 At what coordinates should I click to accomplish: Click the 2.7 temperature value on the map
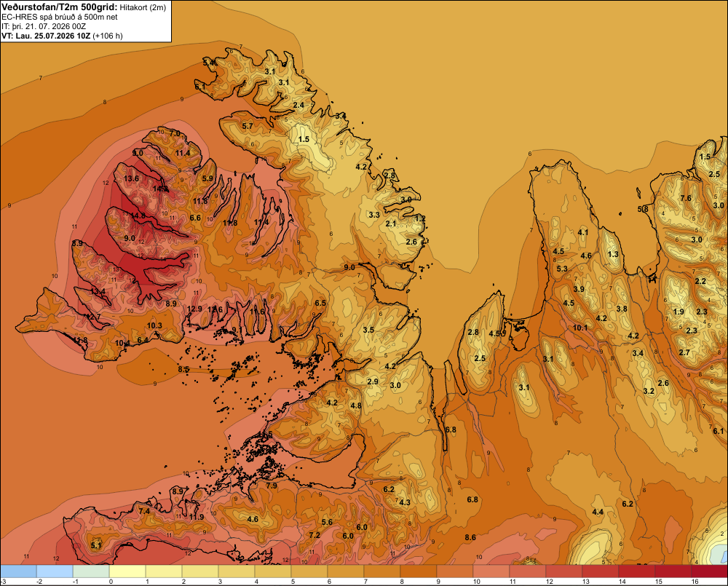pyautogui.click(x=684, y=352)
